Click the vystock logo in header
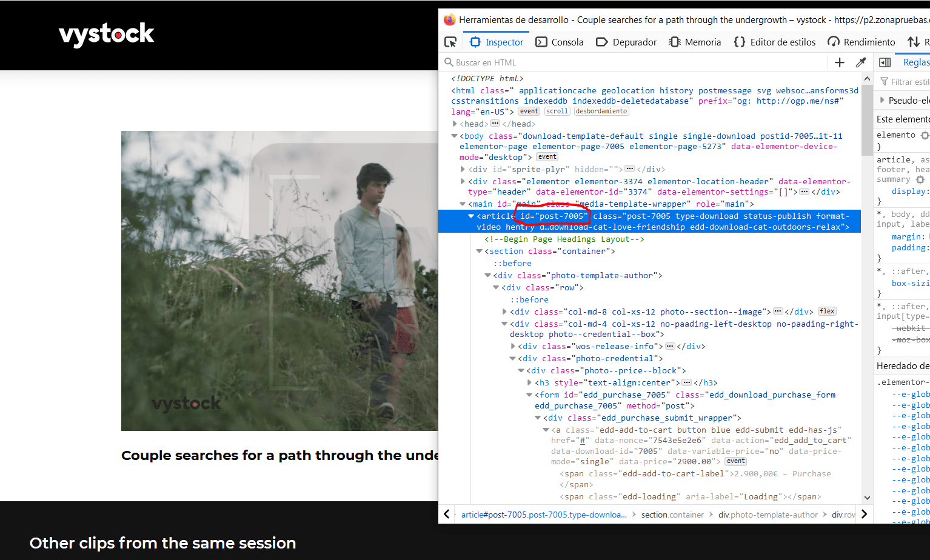Image resolution: width=930 pixels, height=560 pixels. tap(107, 35)
